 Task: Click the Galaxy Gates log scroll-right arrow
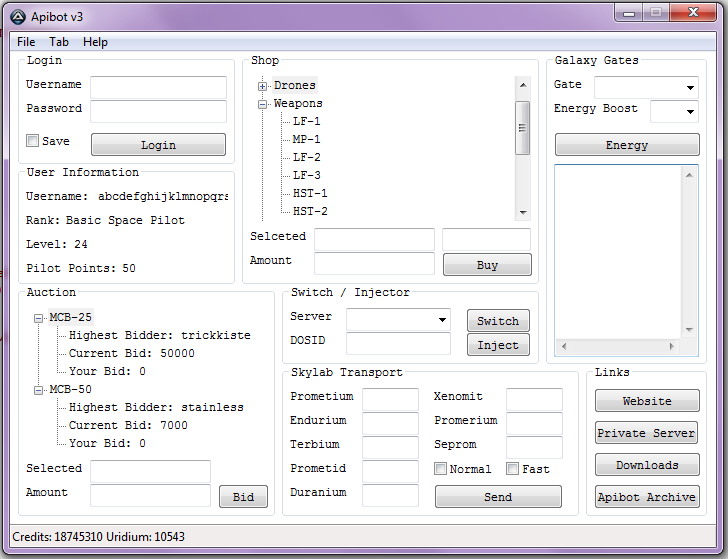[x=671, y=346]
